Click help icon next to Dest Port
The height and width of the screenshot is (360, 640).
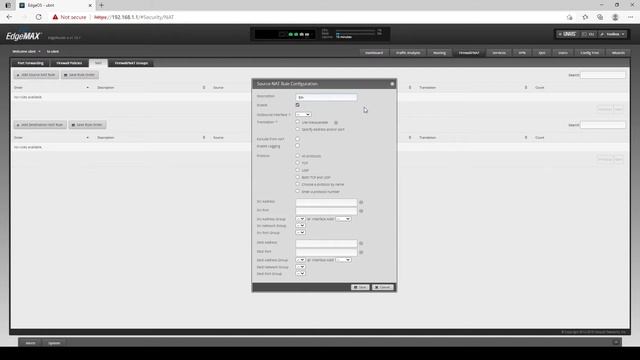(x=361, y=252)
